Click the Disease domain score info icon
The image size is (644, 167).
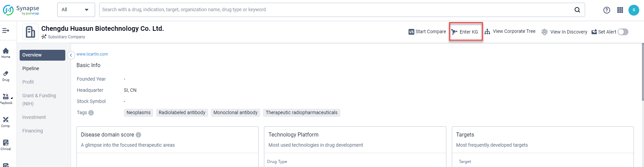point(138,135)
